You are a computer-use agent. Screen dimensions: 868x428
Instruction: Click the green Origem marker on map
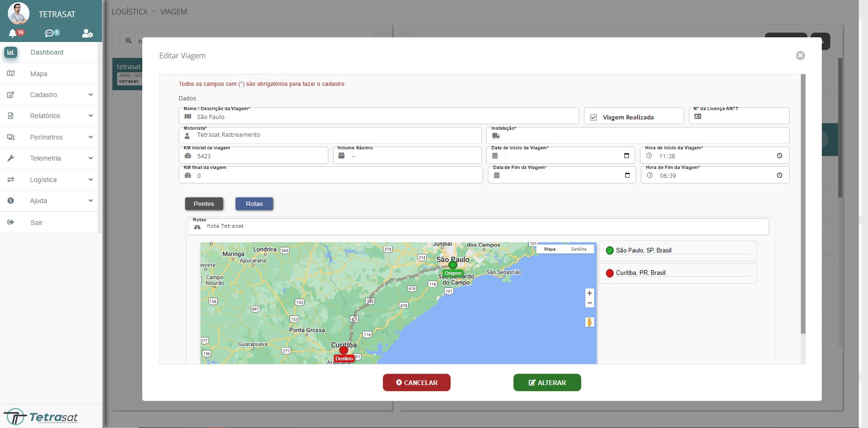pos(452,265)
